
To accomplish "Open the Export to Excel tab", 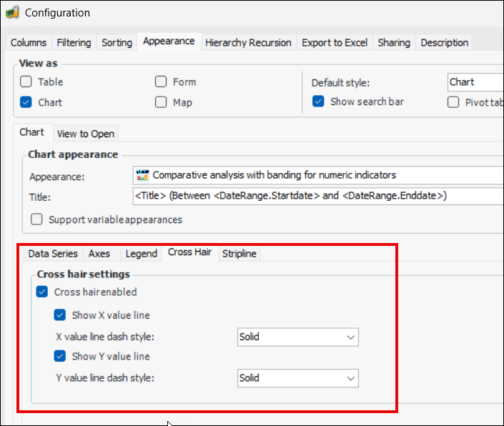I will [x=334, y=43].
